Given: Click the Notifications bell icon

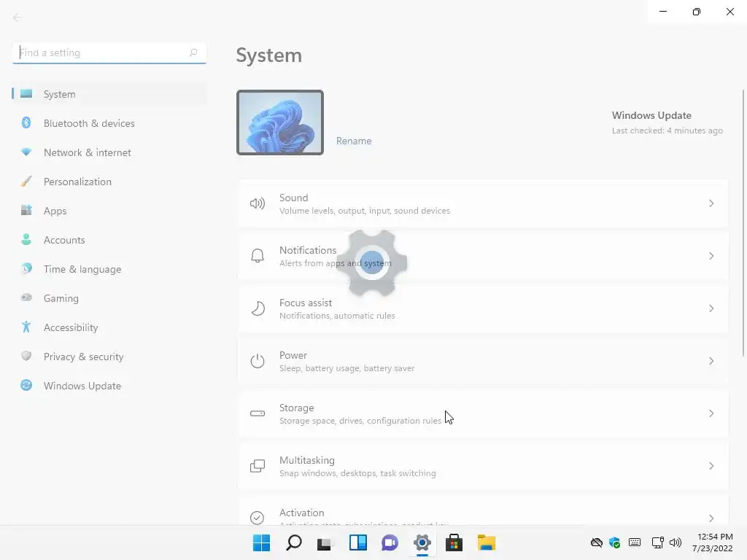Looking at the screenshot, I should click(258, 256).
